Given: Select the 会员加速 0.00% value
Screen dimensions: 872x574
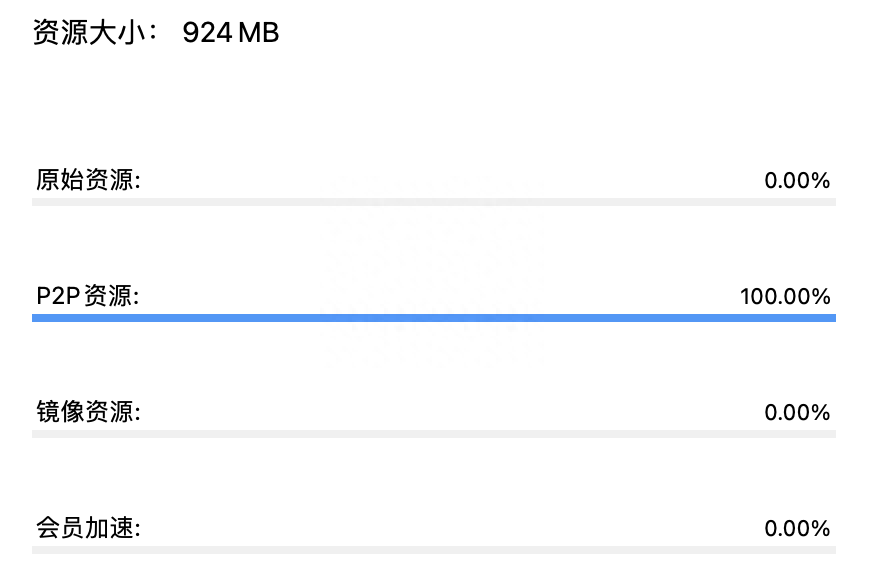Looking at the screenshot, I should (x=797, y=528).
